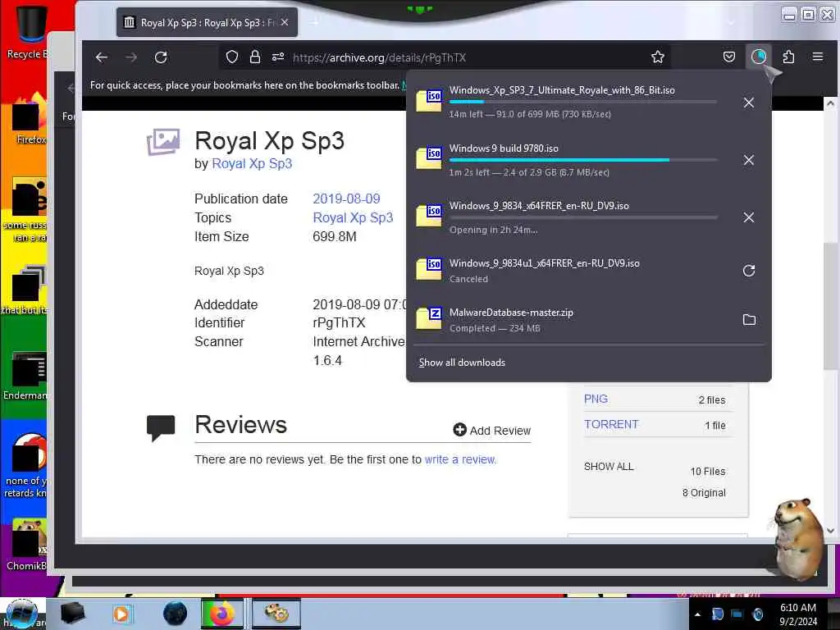Close the Royal Xp Sp3 browser tab
This screenshot has height=630, width=840.
pos(285,22)
